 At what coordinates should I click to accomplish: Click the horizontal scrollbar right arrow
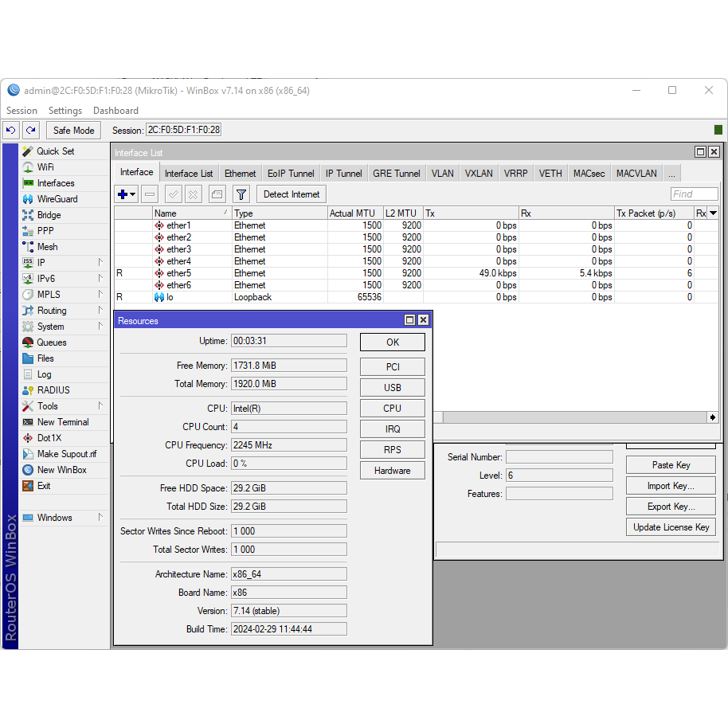pyautogui.click(x=712, y=417)
